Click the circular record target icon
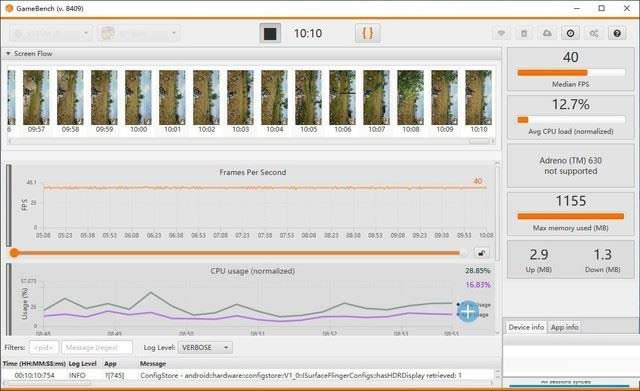This screenshot has width=640, height=391. click(570, 33)
